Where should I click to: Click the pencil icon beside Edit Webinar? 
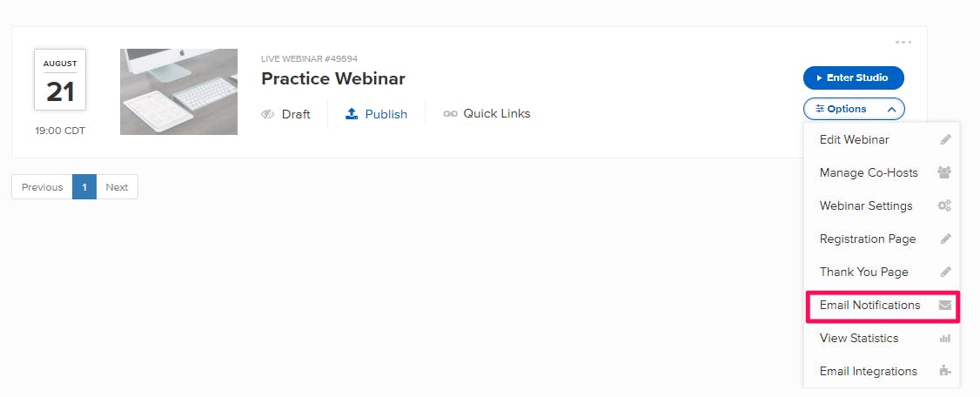tap(945, 139)
